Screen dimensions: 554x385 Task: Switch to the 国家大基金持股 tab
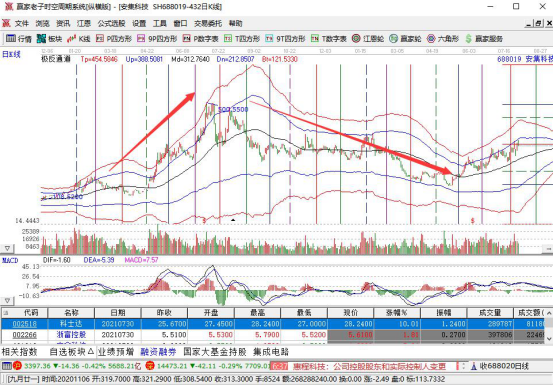[x=215, y=351]
